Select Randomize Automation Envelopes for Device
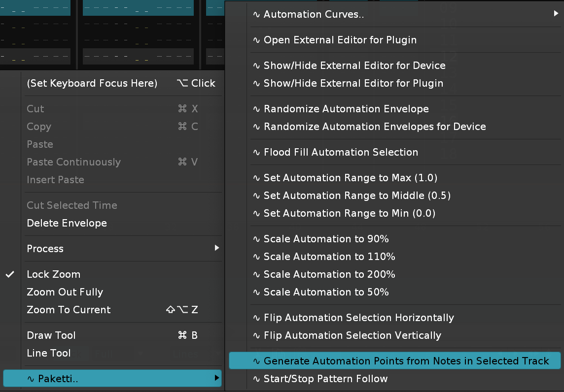Image resolution: width=564 pixels, height=392 pixels. click(x=375, y=127)
